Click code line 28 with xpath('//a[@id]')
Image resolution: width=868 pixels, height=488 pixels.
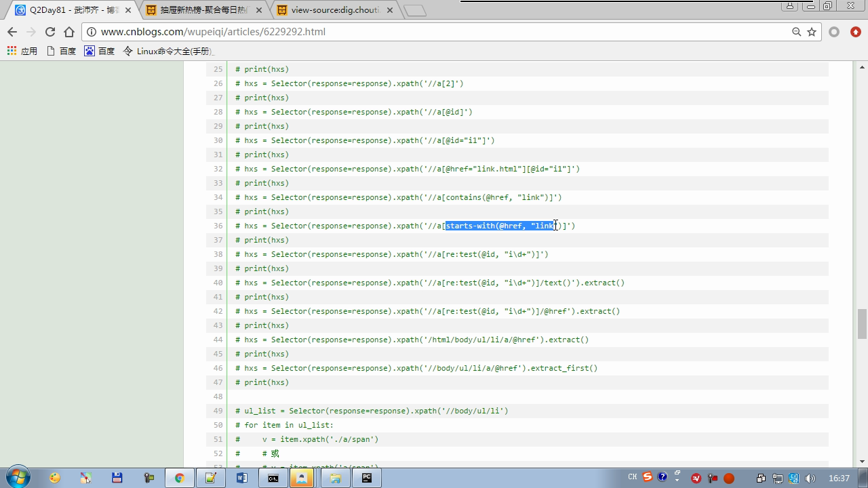point(354,112)
